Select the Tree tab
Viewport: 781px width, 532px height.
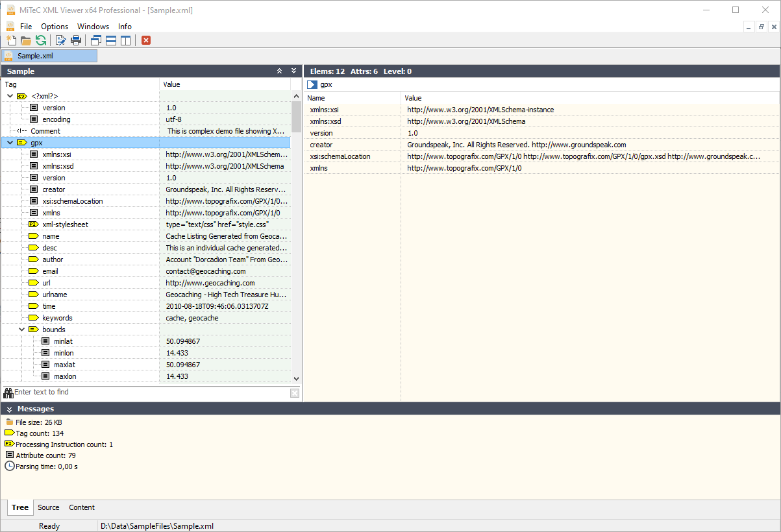click(x=20, y=507)
